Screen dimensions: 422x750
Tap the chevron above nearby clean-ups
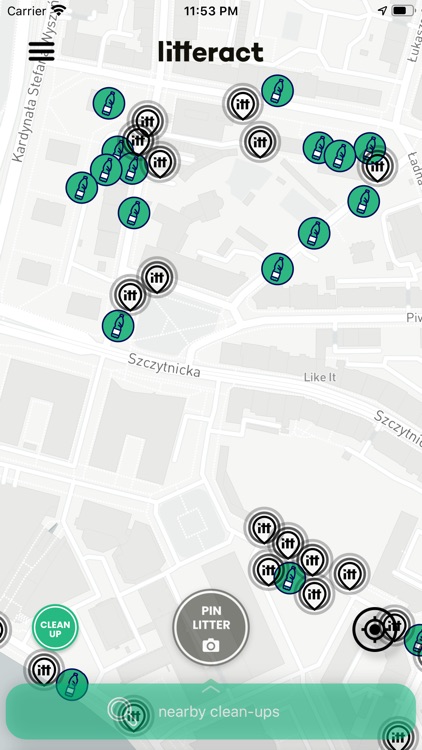tap(211, 689)
